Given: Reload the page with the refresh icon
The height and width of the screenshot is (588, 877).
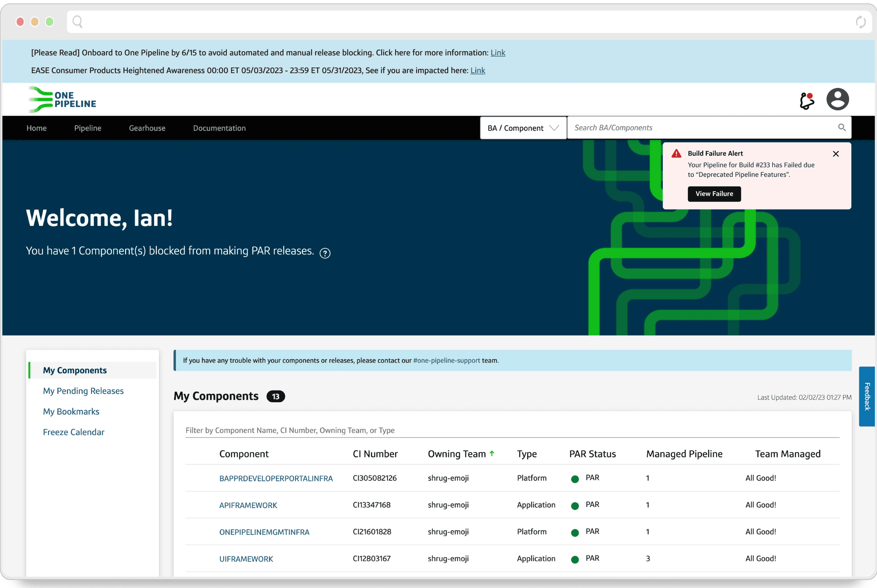Looking at the screenshot, I should tap(861, 22).
